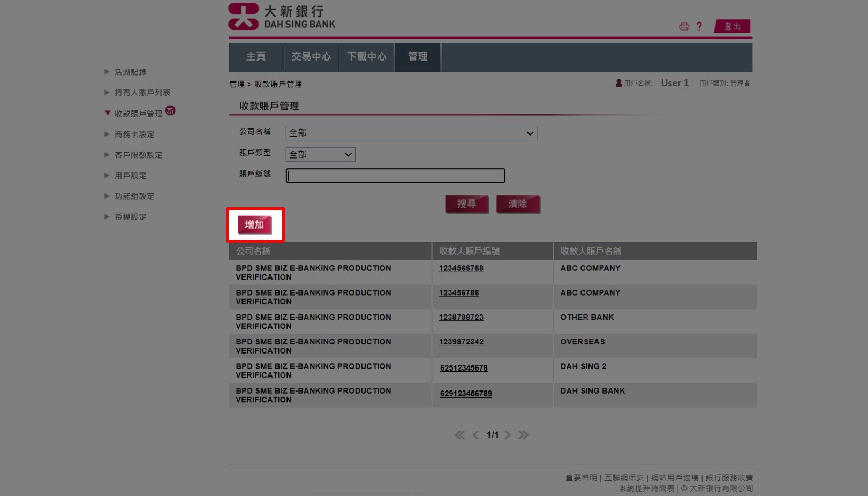This screenshot has width=868, height=496.
Task: Jump to last page with ≫ icon
Action: (x=524, y=435)
